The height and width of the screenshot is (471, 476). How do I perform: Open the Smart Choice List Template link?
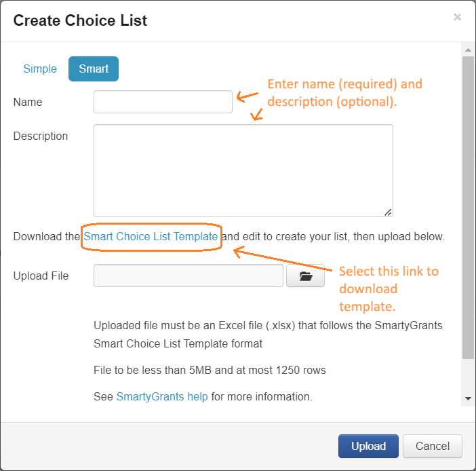[151, 237]
